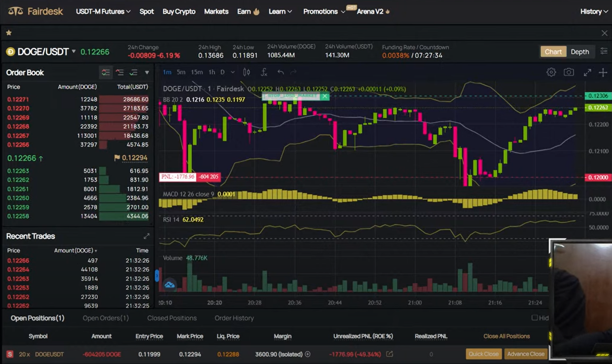Click the Fairdesk logo
Screen dimensions: 612x364
(36, 11)
